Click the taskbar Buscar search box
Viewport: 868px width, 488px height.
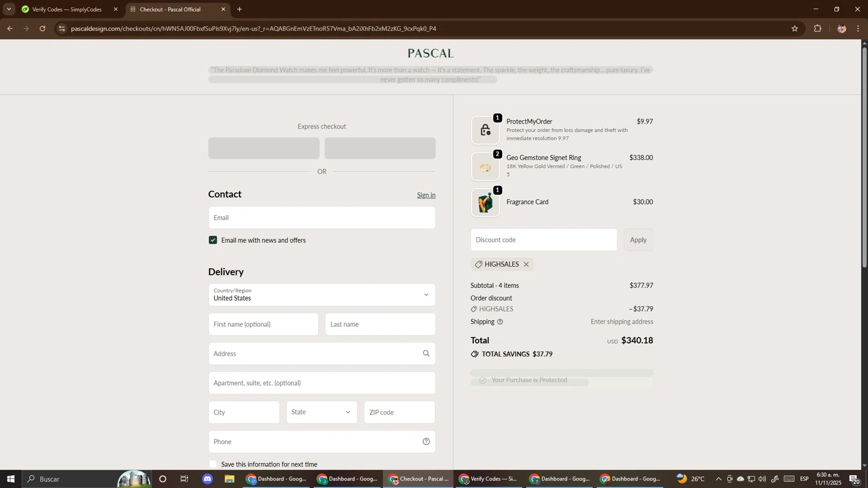click(87, 479)
